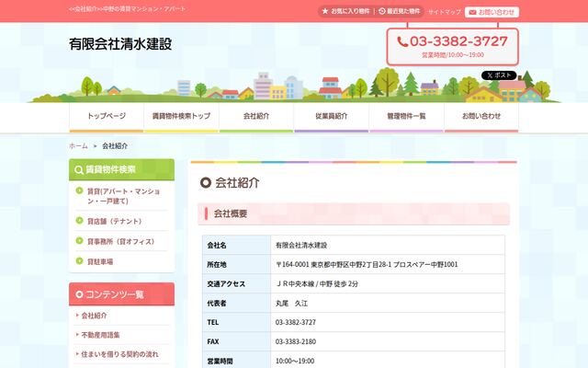Click the お問い合わせ button in top bar
588x368 pixels.
[492, 12]
